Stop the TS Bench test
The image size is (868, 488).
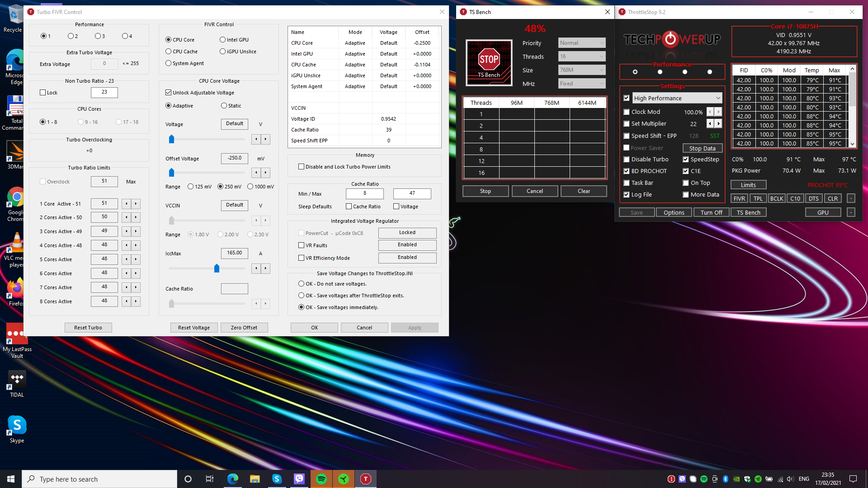pyautogui.click(x=486, y=191)
